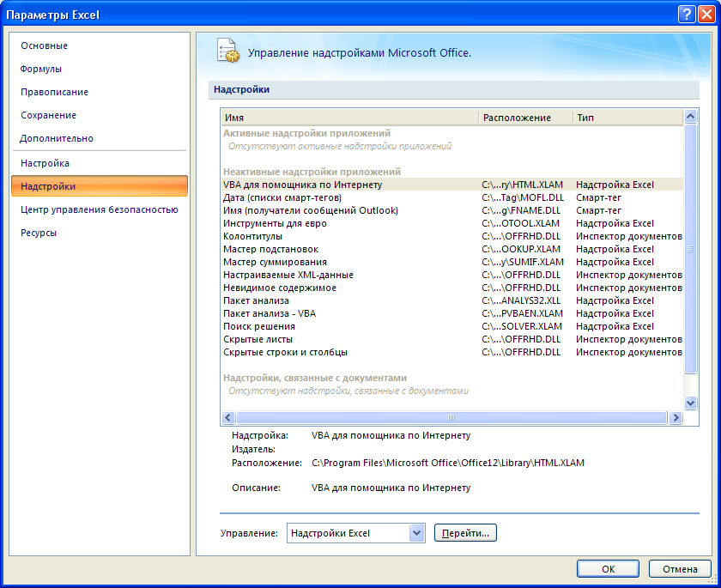This screenshot has height=588, width=721.
Task: Click the Help question mark icon
Action: 686,15
